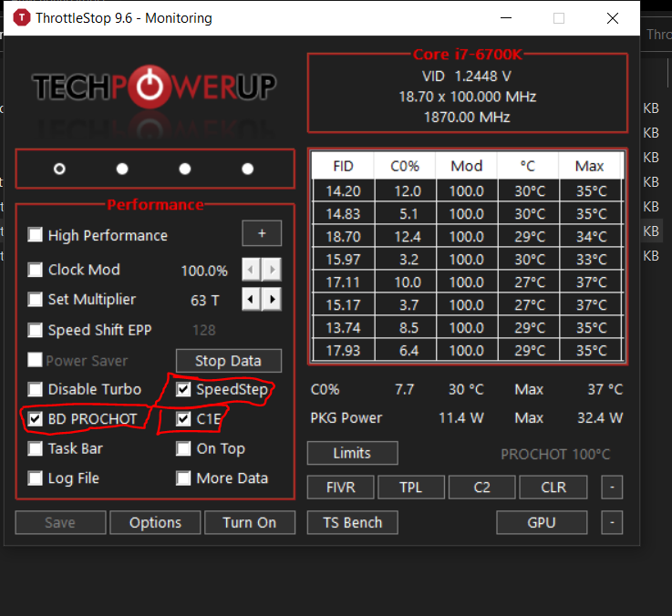The width and height of the screenshot is (672, 616).
Task: Select the C0% value 12.4
Action: 406,236
